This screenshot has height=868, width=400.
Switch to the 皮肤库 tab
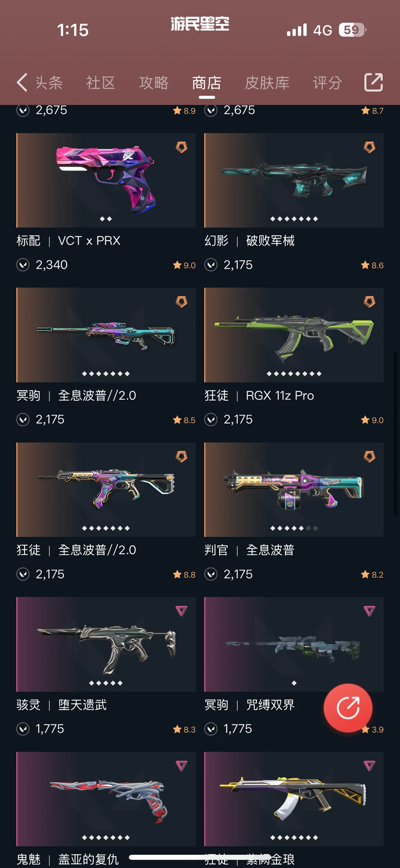pos(267,83)
